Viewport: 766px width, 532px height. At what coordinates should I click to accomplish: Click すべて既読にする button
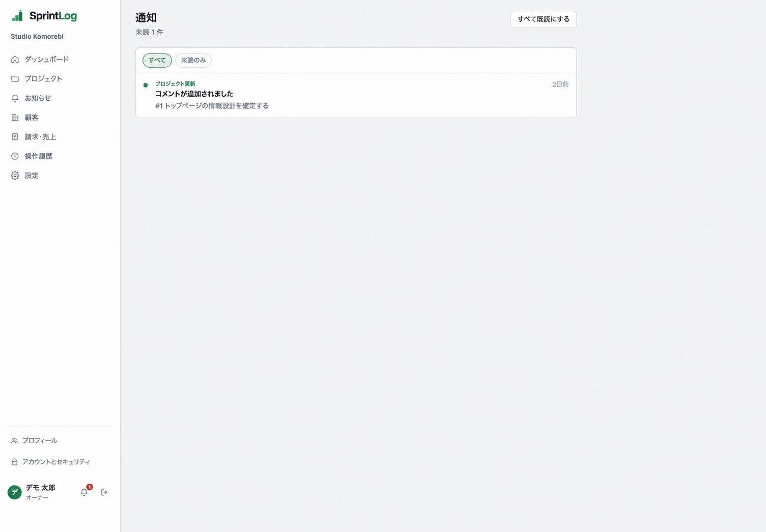tap(544, 19)
